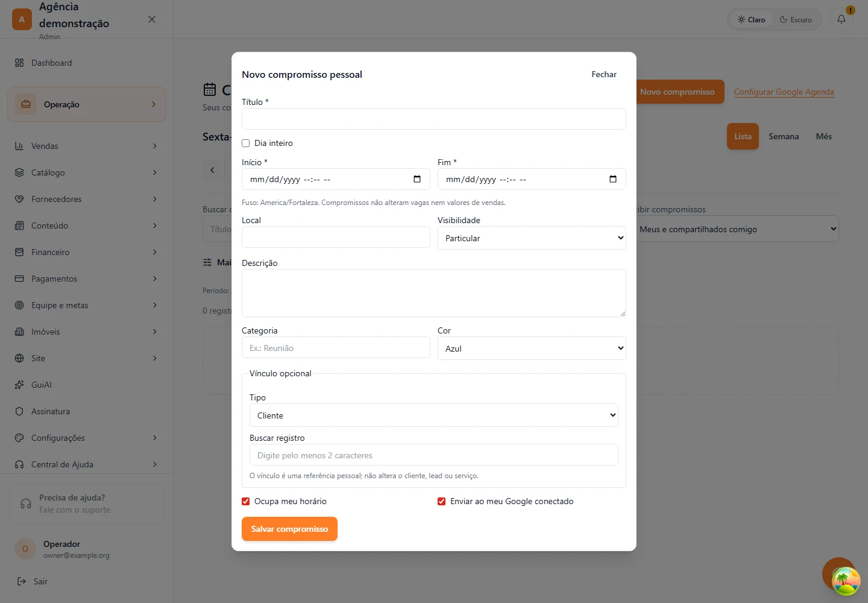Open calendar picker in Fim field
The height and width of the screenshot is (603, 868).
click(613, 179)
